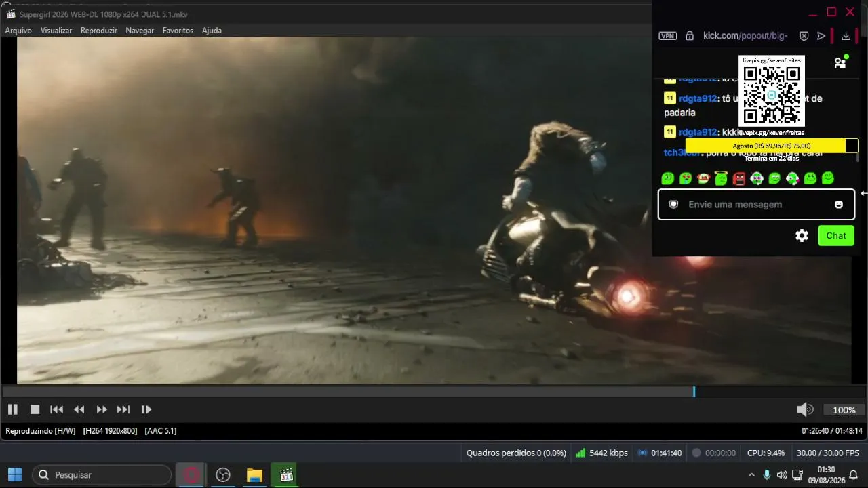This screenshot has width=868, height=488.
Task: Pick the last green smiling emote in row
Action: pos(827,178)
